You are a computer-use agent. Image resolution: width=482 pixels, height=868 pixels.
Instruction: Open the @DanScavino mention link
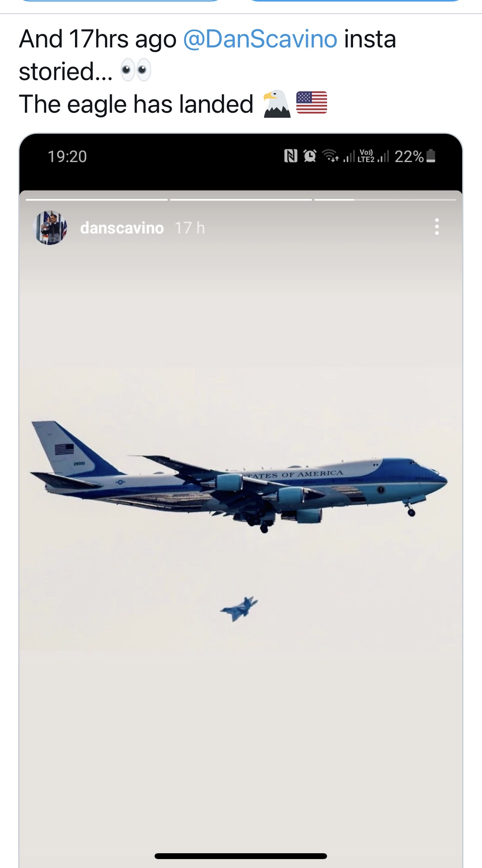[x=260, y=39]
